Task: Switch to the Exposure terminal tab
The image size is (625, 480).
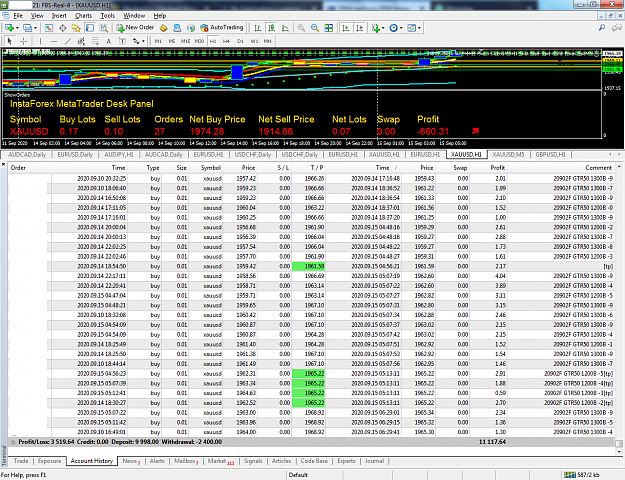Action: [x=49, y=461]
